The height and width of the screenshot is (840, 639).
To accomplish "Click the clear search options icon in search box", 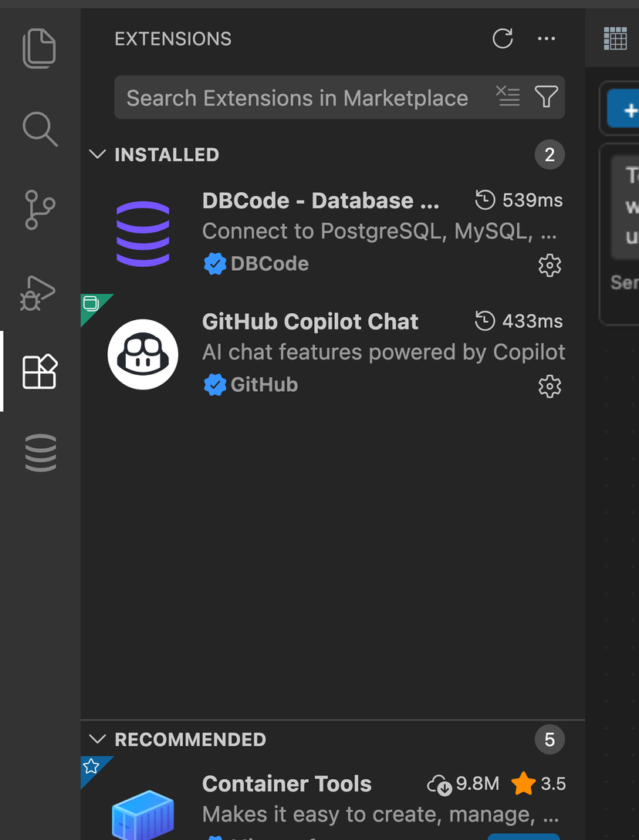I will click(508, 96).
